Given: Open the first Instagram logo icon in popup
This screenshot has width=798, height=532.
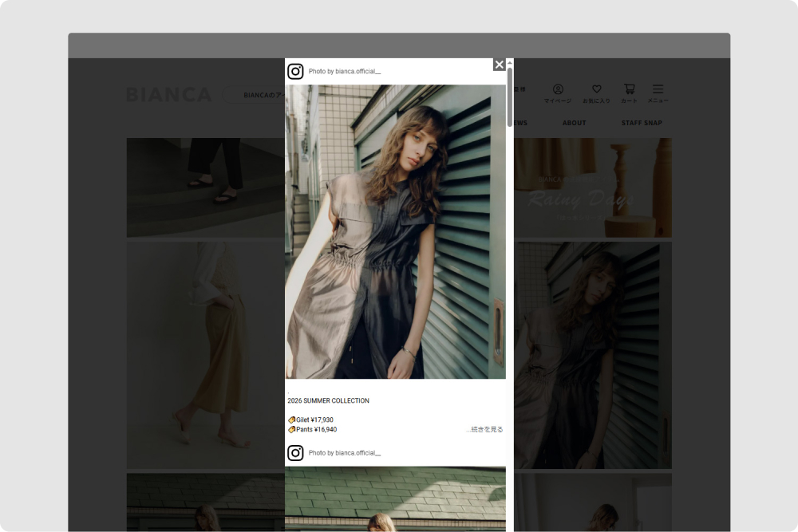Looking at the screenshot, I should 295,71.
